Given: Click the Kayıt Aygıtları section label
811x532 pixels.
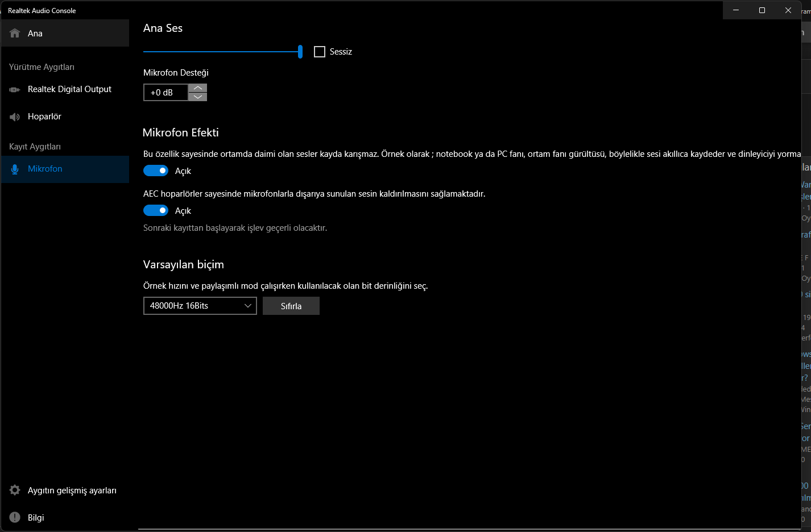Looking at the screenshot, I should click(x=35, y=147).
